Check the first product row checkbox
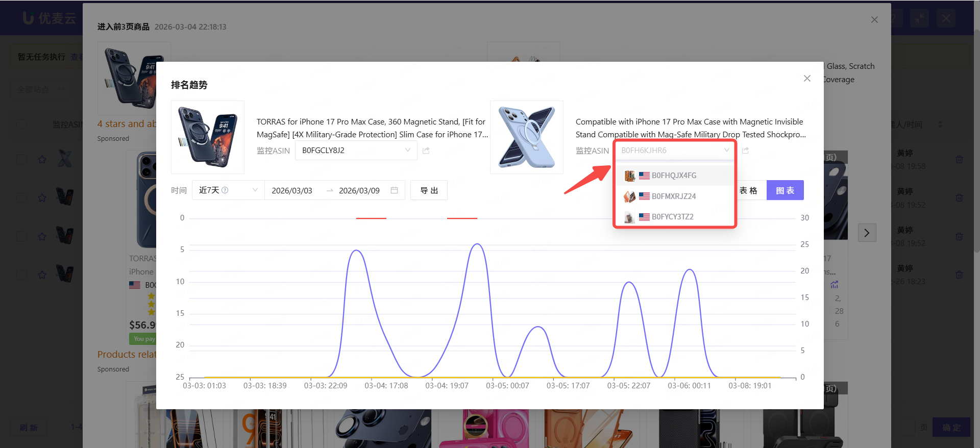980x448 pixels. coord(21,160)
